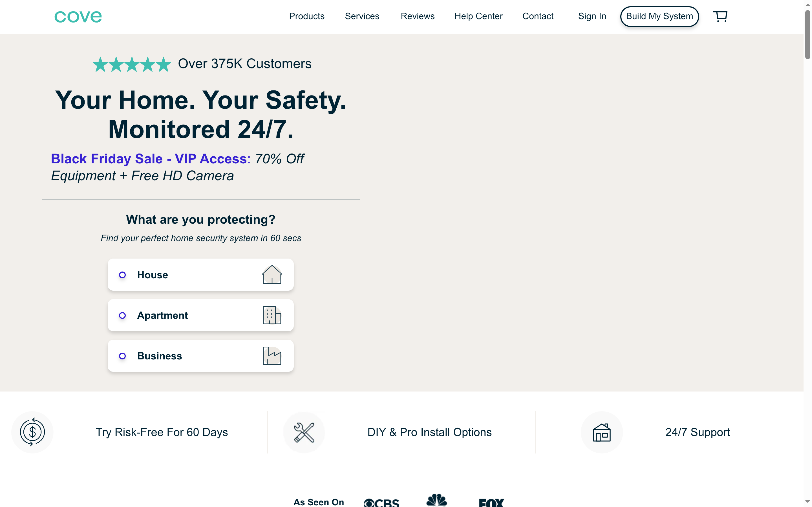Click the shopping cart icon
The image size is (812, 507).
(721, 16)
